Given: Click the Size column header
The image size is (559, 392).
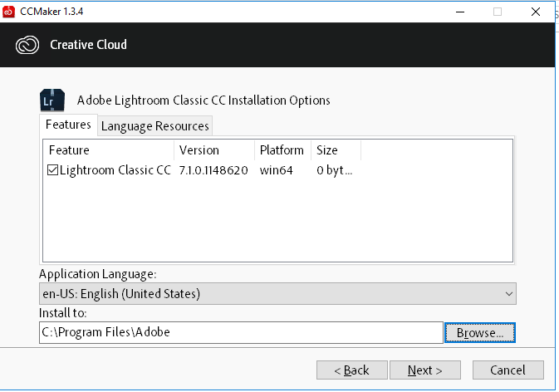Looking at the screenshot, I should tap(336, 150).
